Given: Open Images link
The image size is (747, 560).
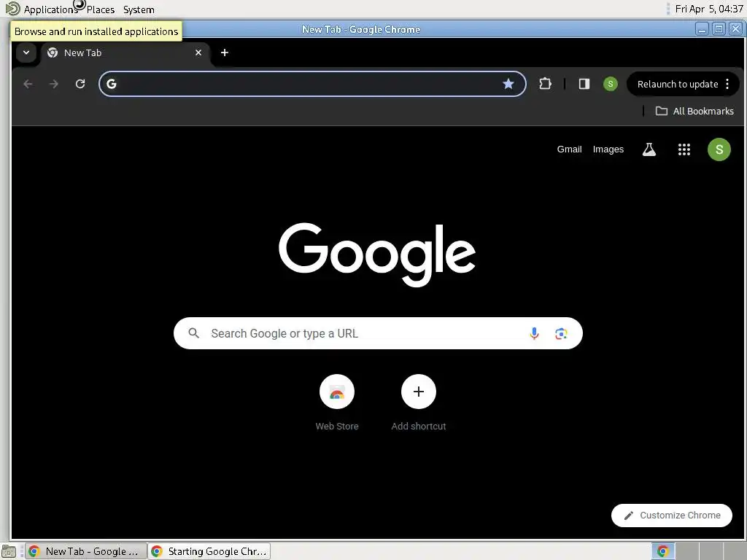Looking at the screenshot, I should (x=608, y=149).
